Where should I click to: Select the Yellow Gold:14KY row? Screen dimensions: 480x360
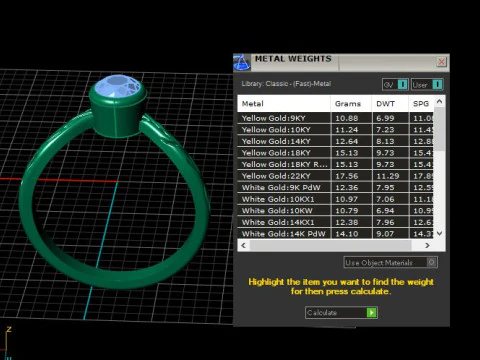click(336, 141)
